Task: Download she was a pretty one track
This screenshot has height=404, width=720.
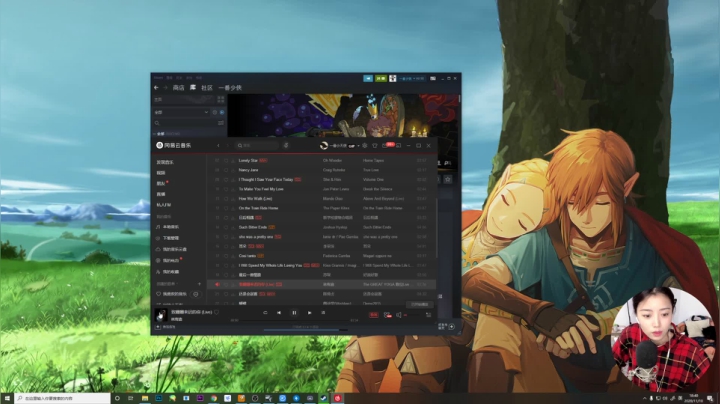Action: click(x=233, y=237)
